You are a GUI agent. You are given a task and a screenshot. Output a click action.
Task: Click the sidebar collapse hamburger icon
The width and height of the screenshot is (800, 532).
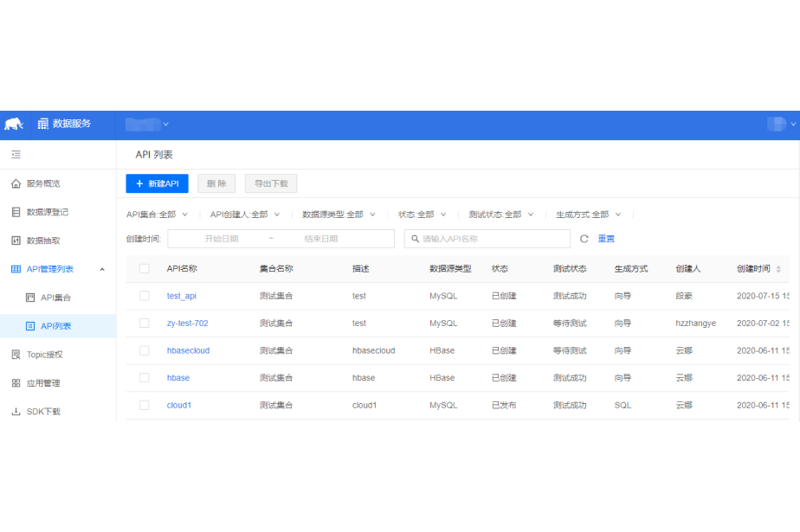click(16, 155)
